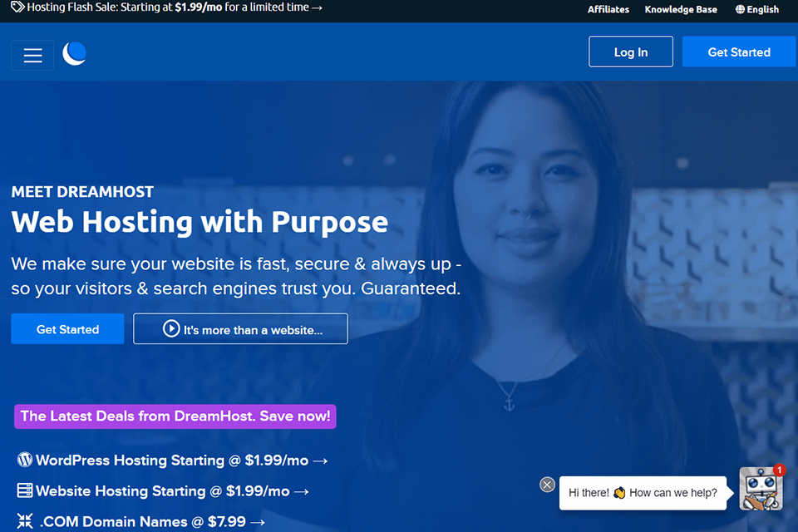Click the "MEET DREAMHOST" text

pyautogui.click(x=82, y=192)
